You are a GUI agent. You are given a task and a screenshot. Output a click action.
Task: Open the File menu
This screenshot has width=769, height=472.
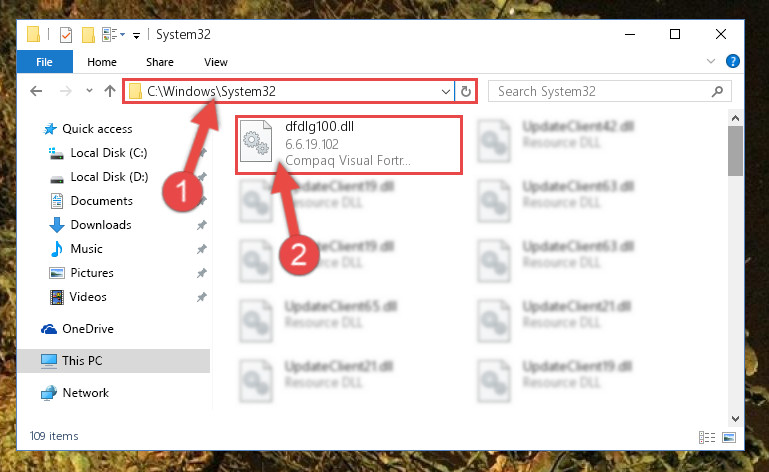click(x=45, y=62)
